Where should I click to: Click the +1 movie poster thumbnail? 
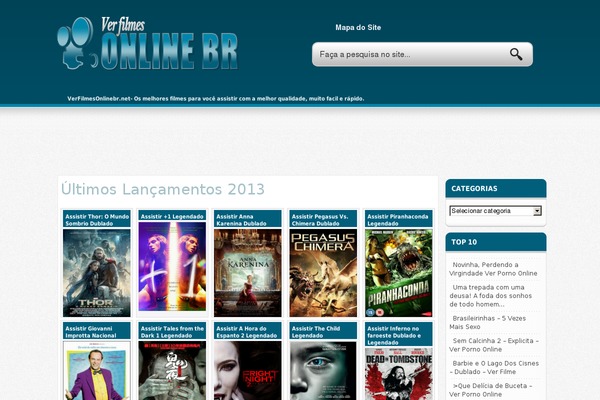tap(172, 266)
